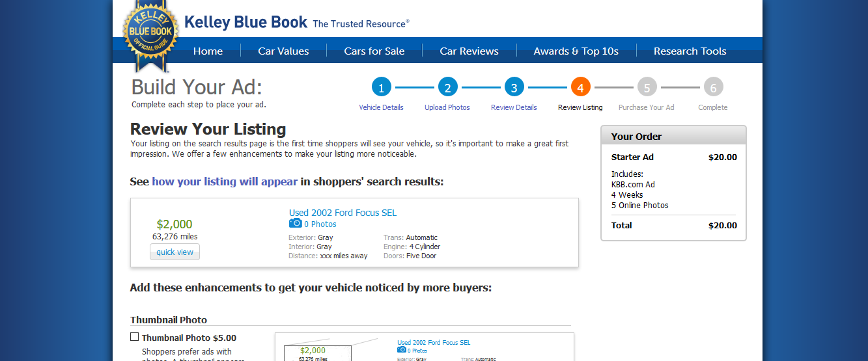Viewport: 868px width, 361px height.
Task: Click the '5 Online Photos' order line
Action: [x=640, y=205]
